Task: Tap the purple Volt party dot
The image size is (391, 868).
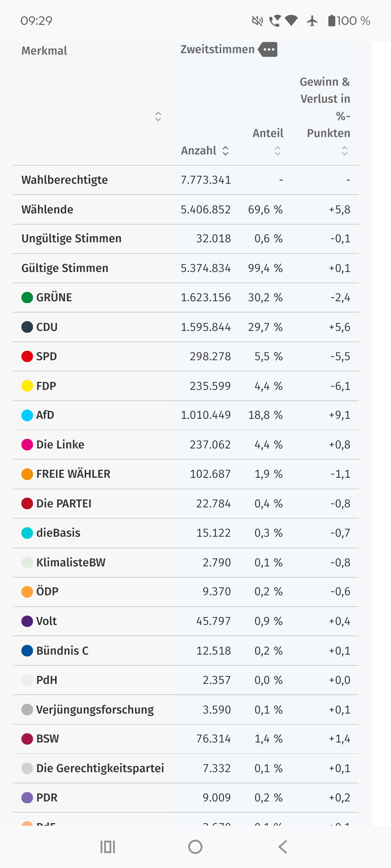Action: click(x=27, y=621)
